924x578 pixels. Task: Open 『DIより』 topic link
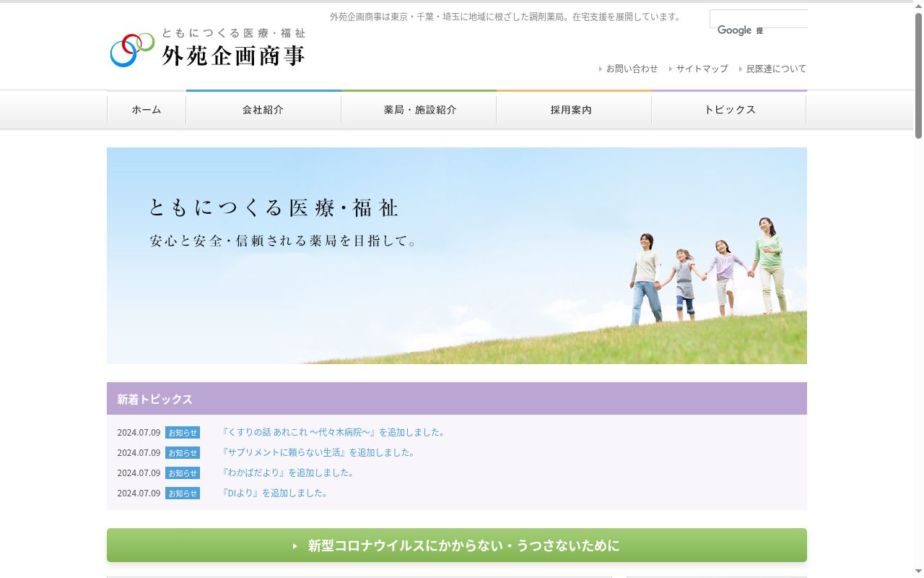click(x=276, y=493)
